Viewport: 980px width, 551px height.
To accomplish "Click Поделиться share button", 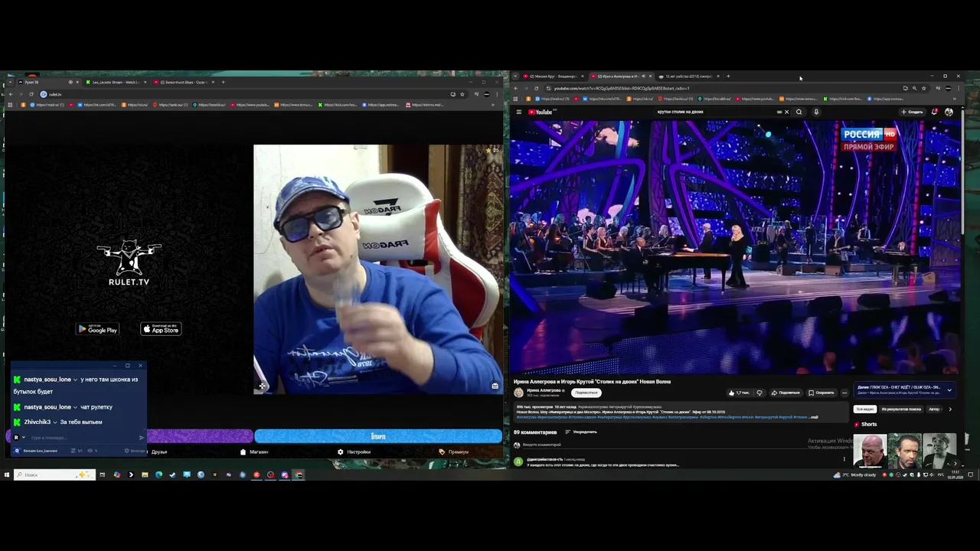I will point(785,393).
